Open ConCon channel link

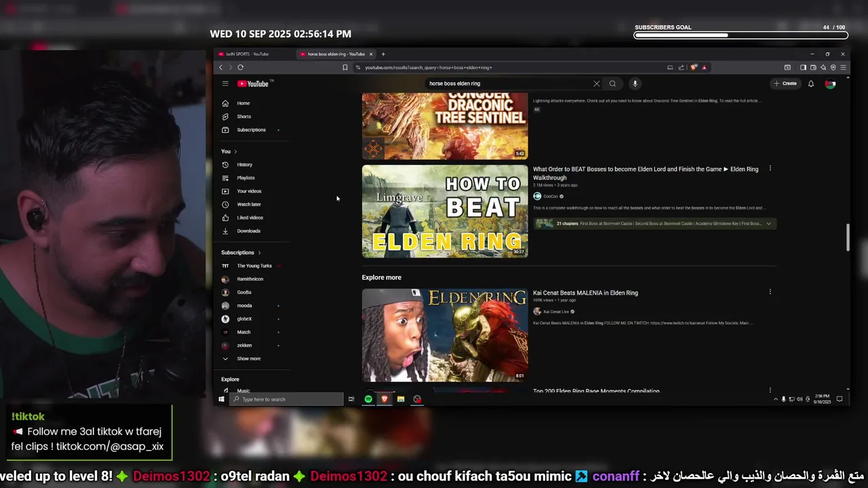coord(550,197)
